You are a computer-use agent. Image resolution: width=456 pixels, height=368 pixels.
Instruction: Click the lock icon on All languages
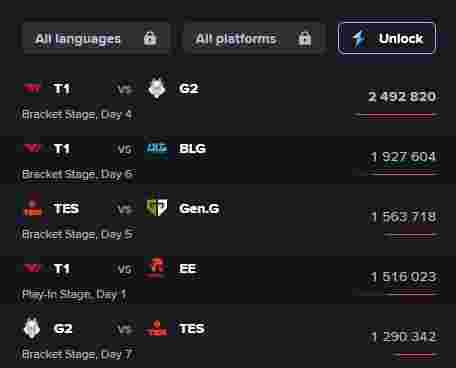tap(150, 39)
